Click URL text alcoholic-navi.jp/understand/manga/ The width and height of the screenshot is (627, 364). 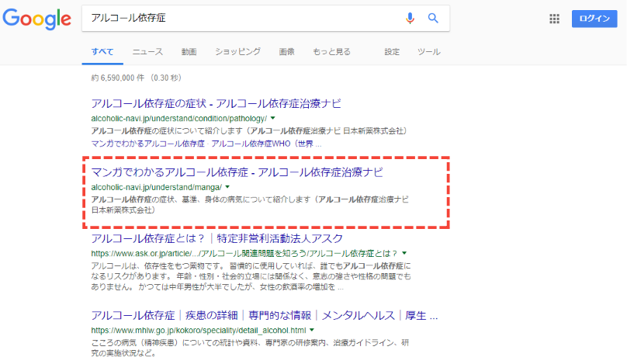[x=156, y=187]
